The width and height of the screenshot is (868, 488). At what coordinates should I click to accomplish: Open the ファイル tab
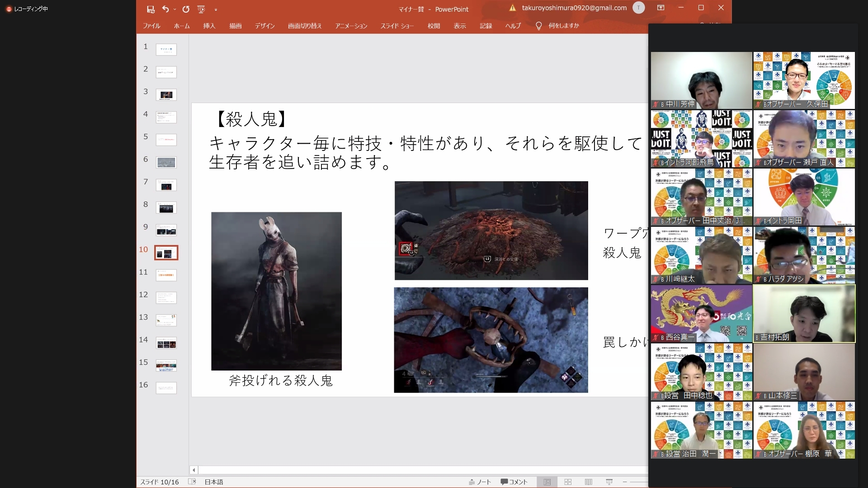pyautogui.click(x=151, y=26)
